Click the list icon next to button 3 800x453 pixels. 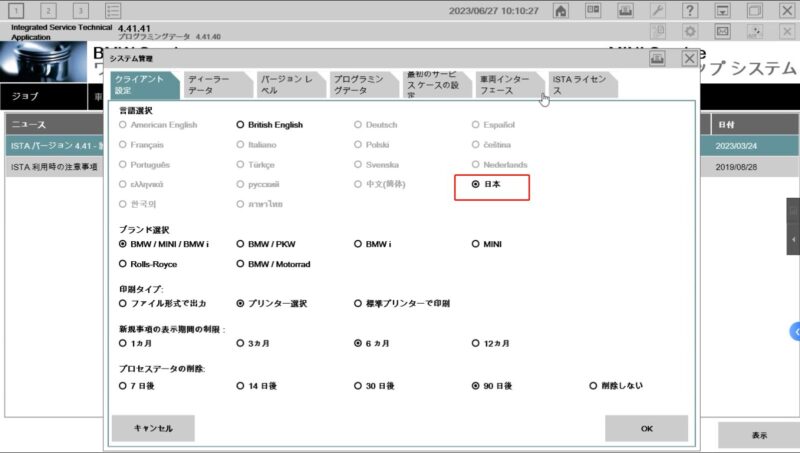coord(113,11)
